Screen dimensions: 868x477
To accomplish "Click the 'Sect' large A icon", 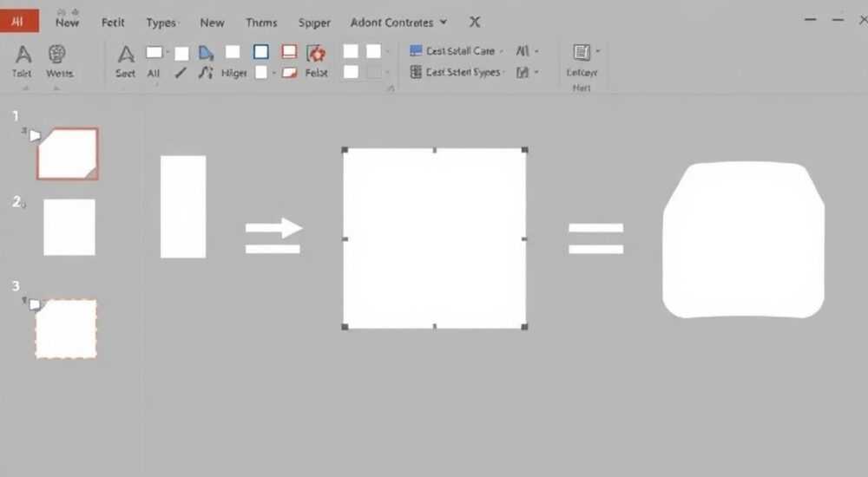I will click(x=126, y=55).
